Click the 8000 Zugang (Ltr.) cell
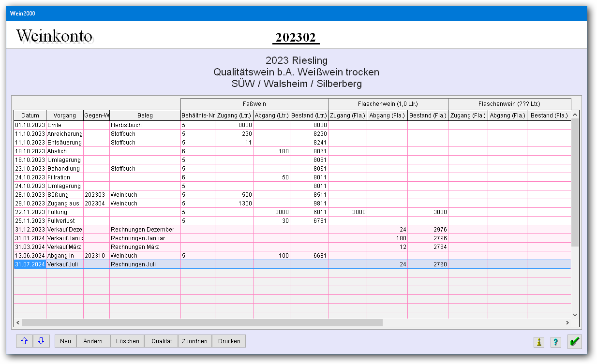The height and width of the screenshot is (364, 597). [x=234, y=125]
